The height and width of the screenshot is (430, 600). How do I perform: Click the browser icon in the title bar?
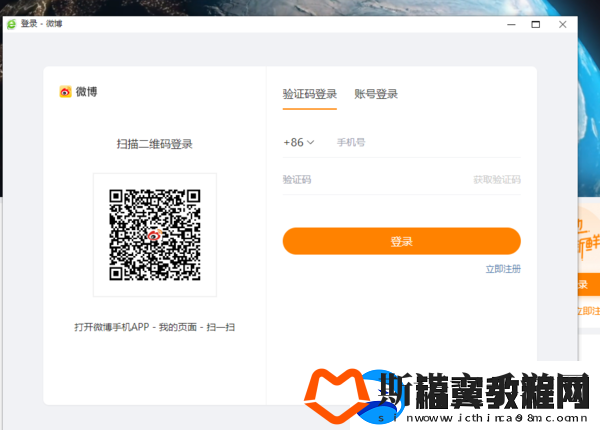[x=11, y=24]
